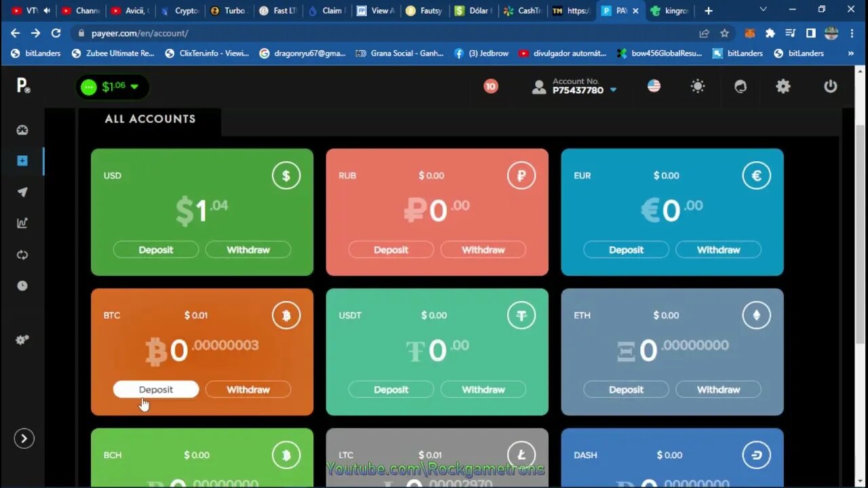This screenshot has width=868, height=488.
Task: Open the exchange arrows sidebar icon
Action: [x=22, y=255]
